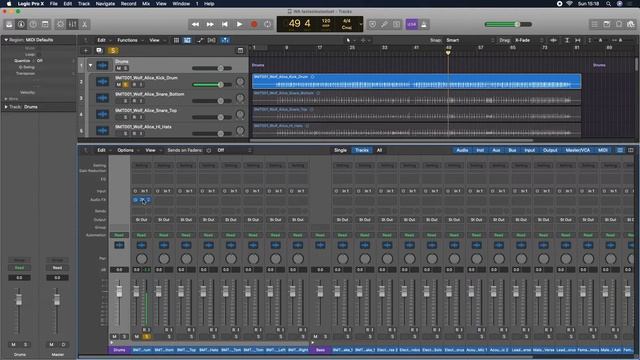Image resolution: width=640 pixels, height=360 pixels.
Task: Click the Drums channel strip fader in mixer
Action: click(x=119, y=291)
